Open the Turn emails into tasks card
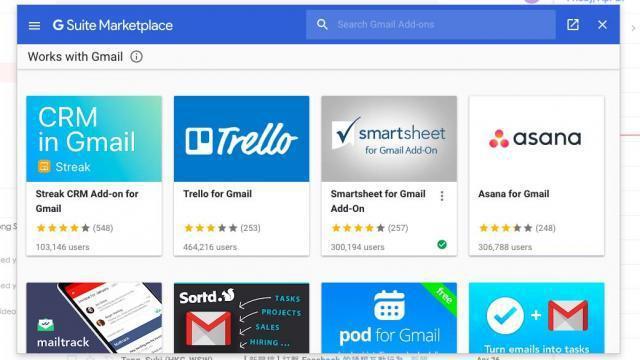Viewport: 640px width, 360px height. click(x=536, y=318)
